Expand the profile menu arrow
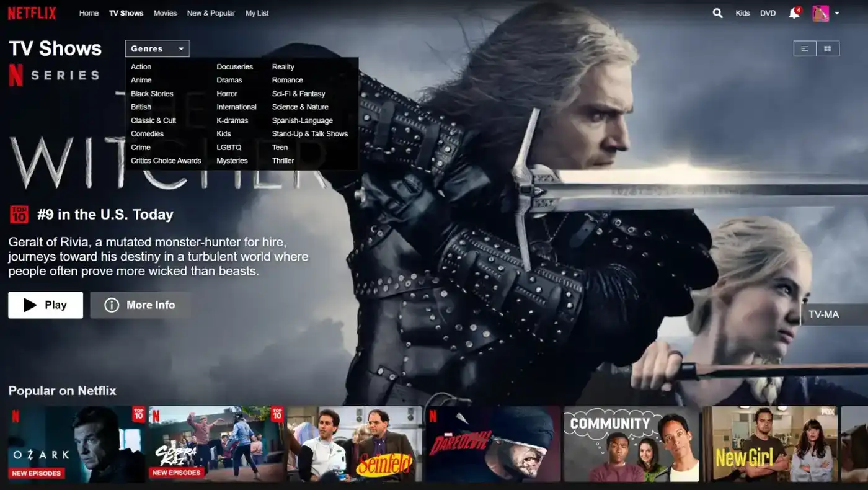 (837, 13)
